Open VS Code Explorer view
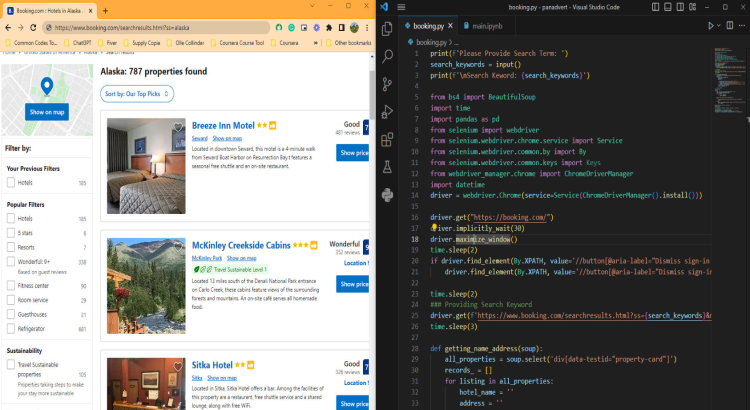 [x=387, y=29]
